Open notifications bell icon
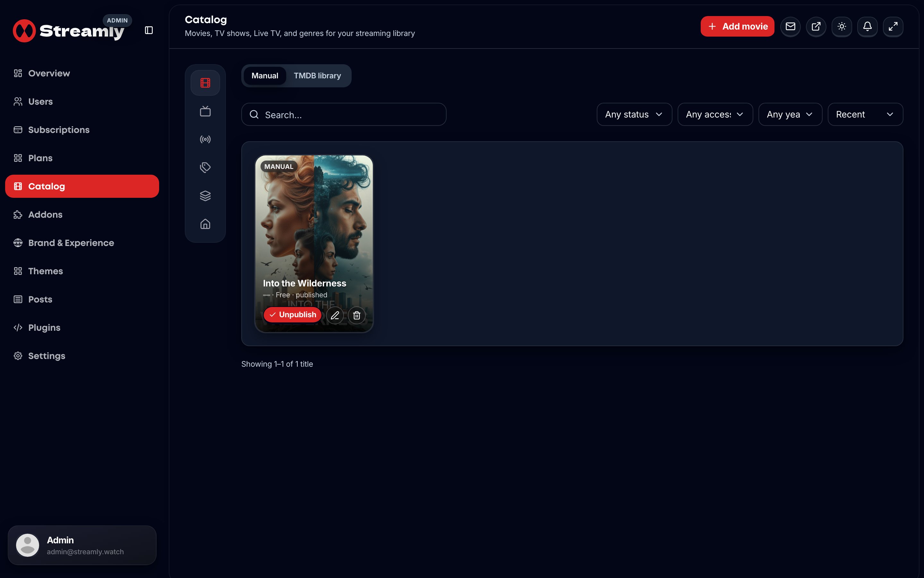The width and height of the screenshot is (924, 578). pyautogui.click(x=867, y=26)
